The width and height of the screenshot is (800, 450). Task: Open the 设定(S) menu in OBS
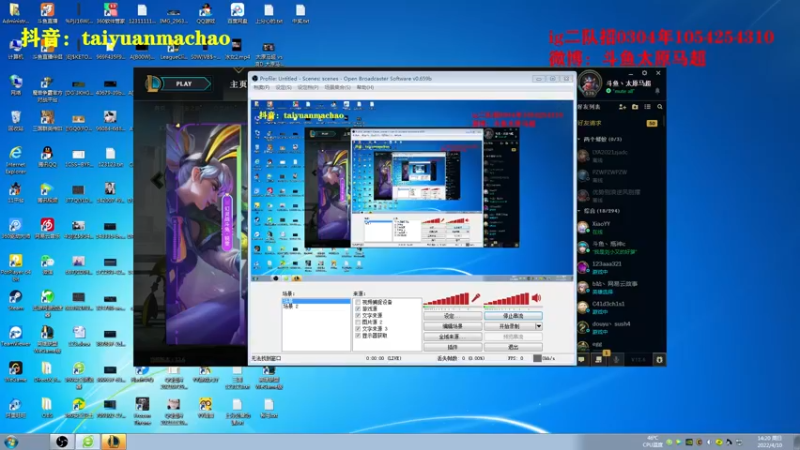[x=284, y=88]
